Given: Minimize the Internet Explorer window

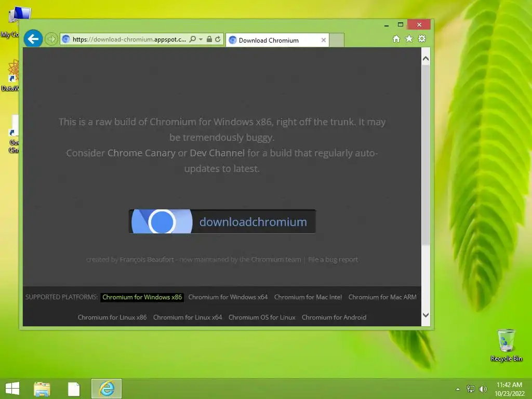Looking at the screenshot, I should [387, 25].
